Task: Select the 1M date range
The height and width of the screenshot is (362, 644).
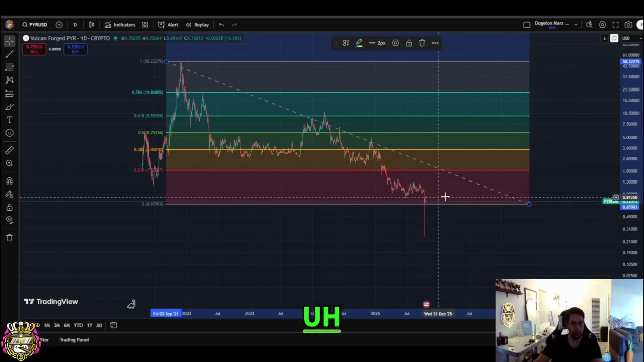Action: tap(47, 325)
